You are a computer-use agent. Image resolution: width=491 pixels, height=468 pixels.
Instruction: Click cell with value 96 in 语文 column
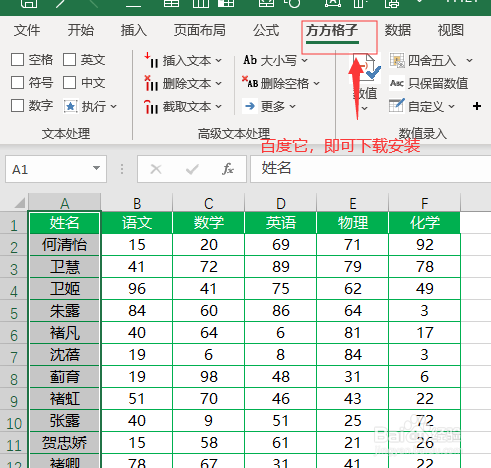pyautogui.click(x=137, y=289)
